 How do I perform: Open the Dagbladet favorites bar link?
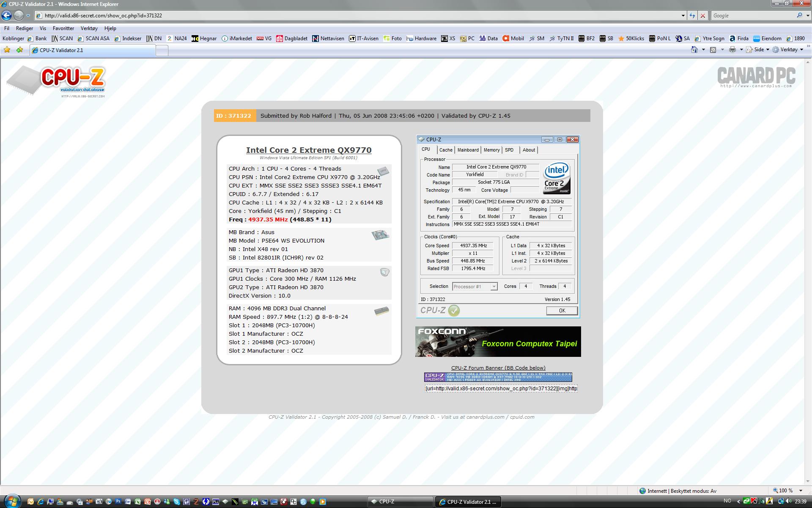pos(292,39)
